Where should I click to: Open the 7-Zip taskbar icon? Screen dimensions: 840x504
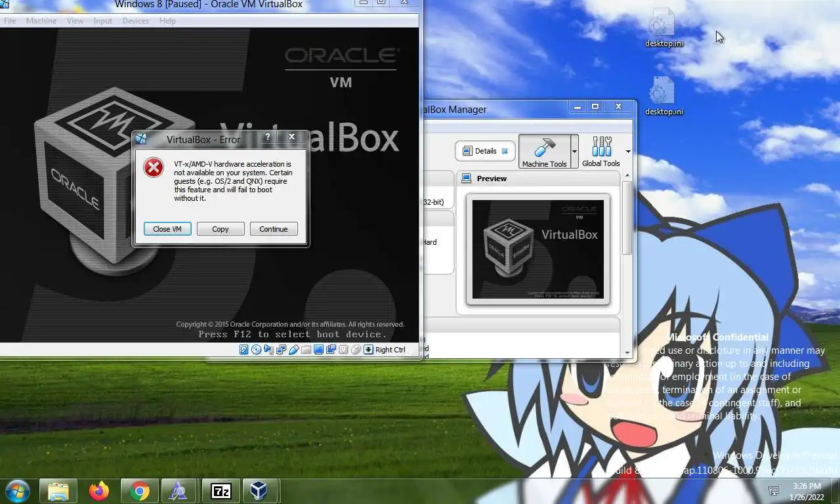coord(220,491)
